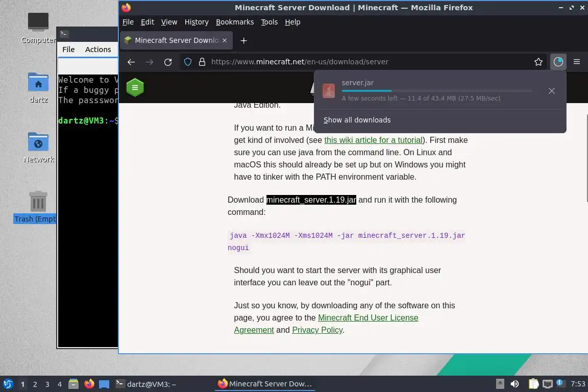Close the Minecraft Server Download tab
Image resolution: width=588 pixels, height=392 pixels.
(224, 40)
